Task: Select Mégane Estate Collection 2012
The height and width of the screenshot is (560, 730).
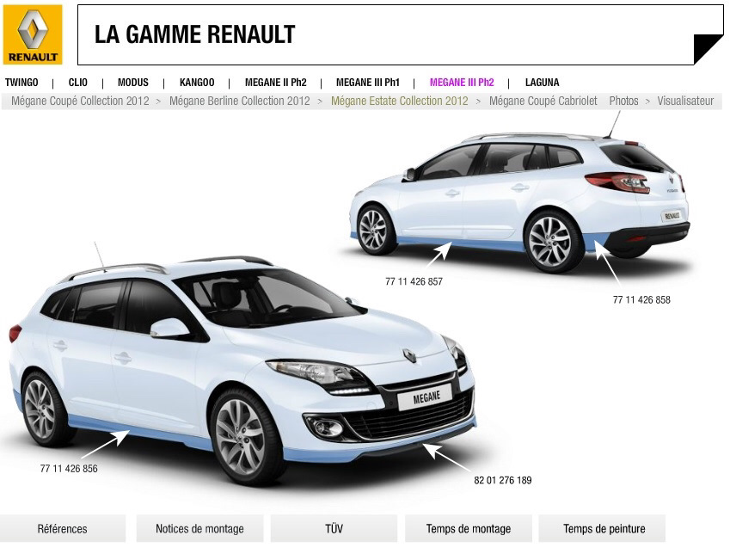Action: coord(400,101)
